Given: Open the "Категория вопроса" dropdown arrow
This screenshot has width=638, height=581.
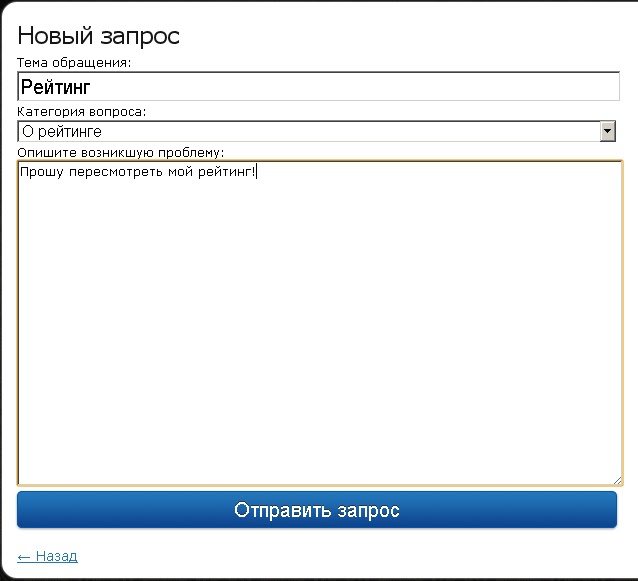Looking at the screenshot, I should (607, 131).
